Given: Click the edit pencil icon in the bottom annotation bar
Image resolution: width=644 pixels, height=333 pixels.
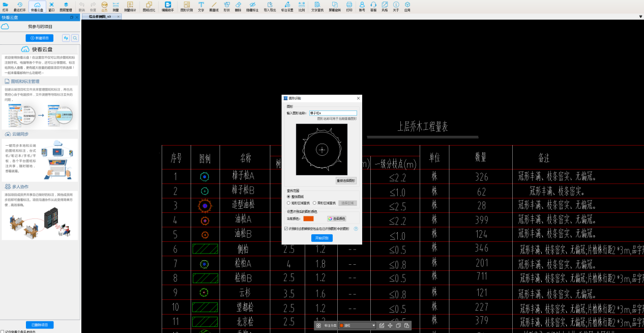Looking at the screenshot, I should (x=382, y=325).
